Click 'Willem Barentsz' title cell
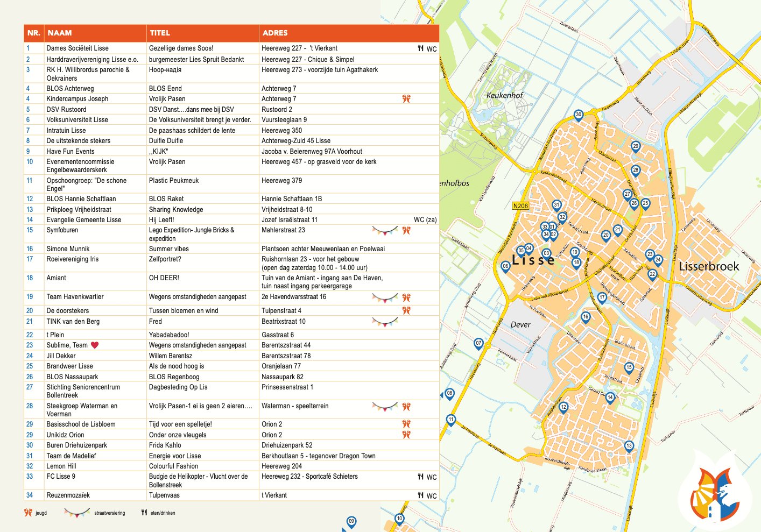Screen dimensions: 761x532 click(171, 356)
